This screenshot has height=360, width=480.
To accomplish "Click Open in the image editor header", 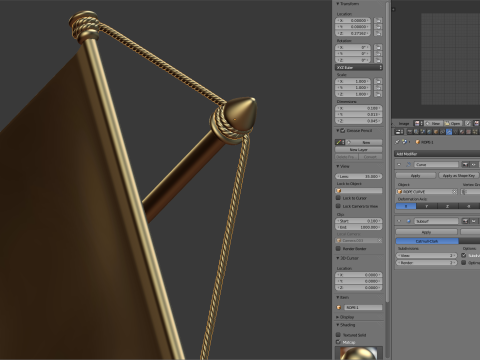I will coord(453,124).
